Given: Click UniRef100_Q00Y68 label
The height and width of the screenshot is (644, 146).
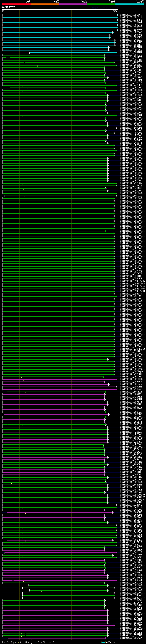Looking at the screenshot, I should tap(131, 65).
